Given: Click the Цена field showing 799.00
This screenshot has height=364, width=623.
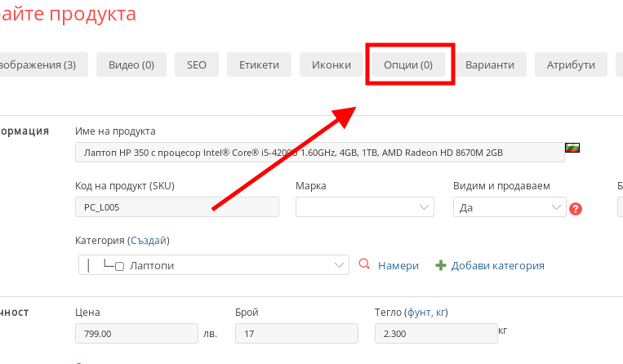Looking at the screenshot, I should point(136,334).
